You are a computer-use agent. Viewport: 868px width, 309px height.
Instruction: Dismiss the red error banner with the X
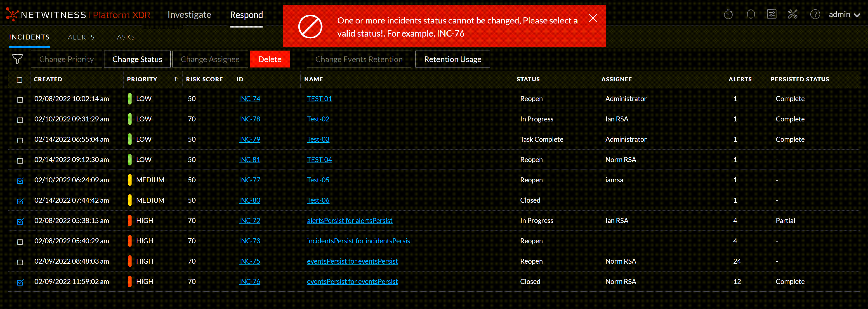(593, 18)
